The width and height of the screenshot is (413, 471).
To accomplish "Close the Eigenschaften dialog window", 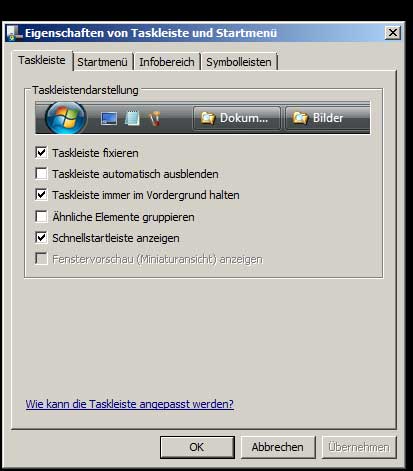I will click(x=393, y=33).
